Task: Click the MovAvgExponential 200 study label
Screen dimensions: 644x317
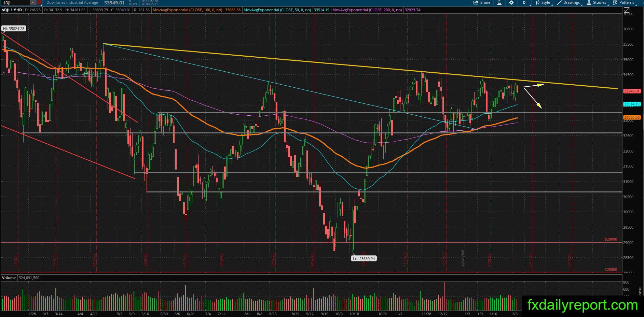Action: click(368, 10)
